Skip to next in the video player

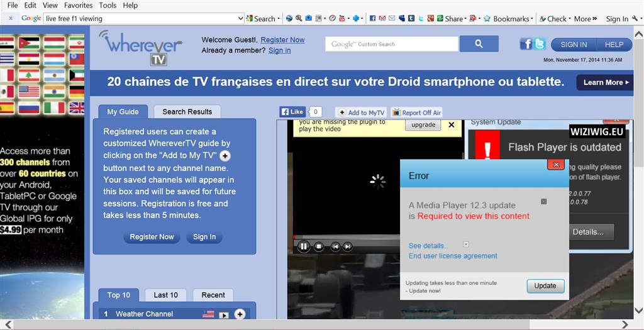(x=347, y=246)
